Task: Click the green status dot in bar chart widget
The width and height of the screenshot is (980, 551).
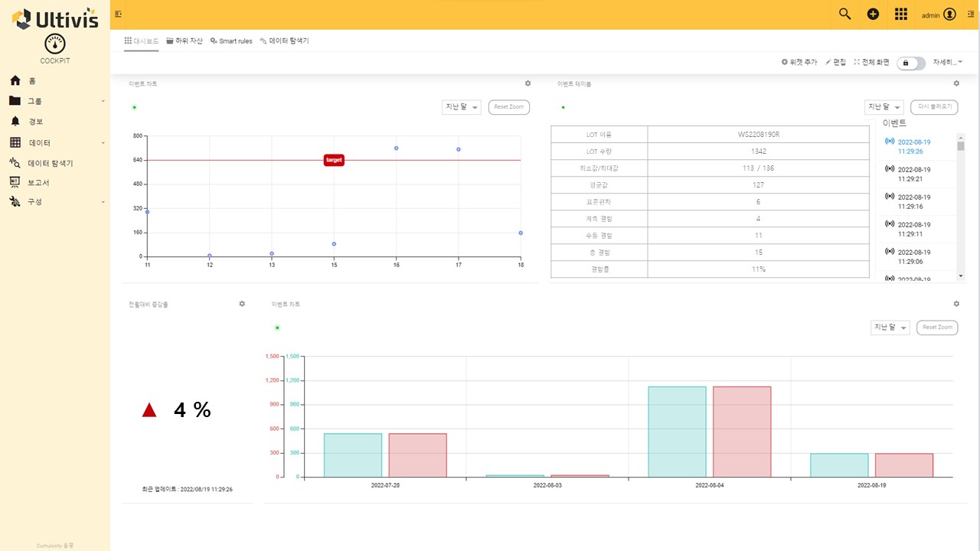Action: [277, 328]
